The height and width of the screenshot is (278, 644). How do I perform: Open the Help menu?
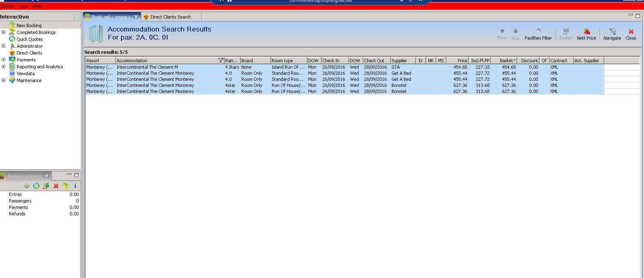37,6
